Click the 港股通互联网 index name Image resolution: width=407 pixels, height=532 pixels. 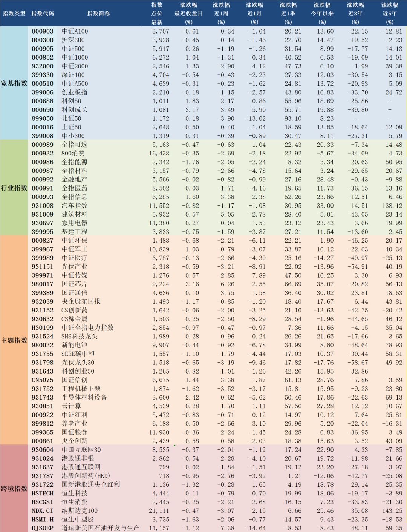point(81,467)
